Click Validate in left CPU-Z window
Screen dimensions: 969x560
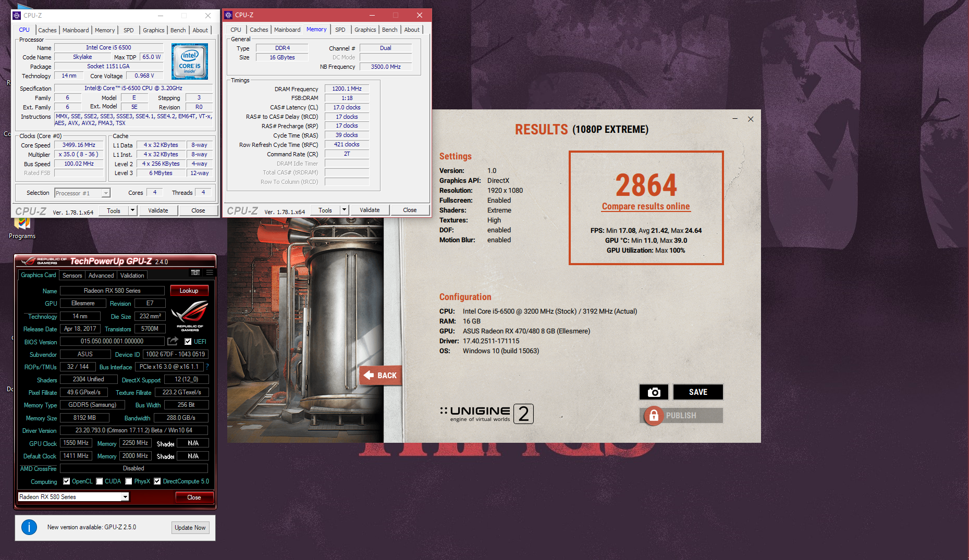tap(158, 210)
